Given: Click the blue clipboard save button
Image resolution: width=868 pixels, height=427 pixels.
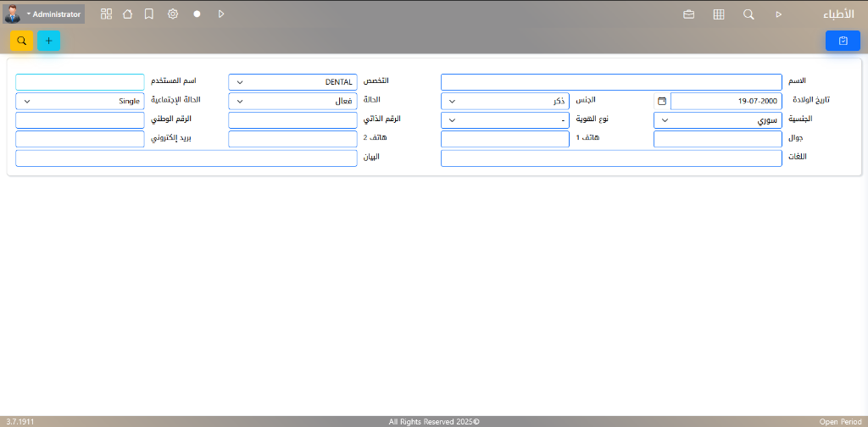Looking at the screenshot, I should click(x=843, y=41).
